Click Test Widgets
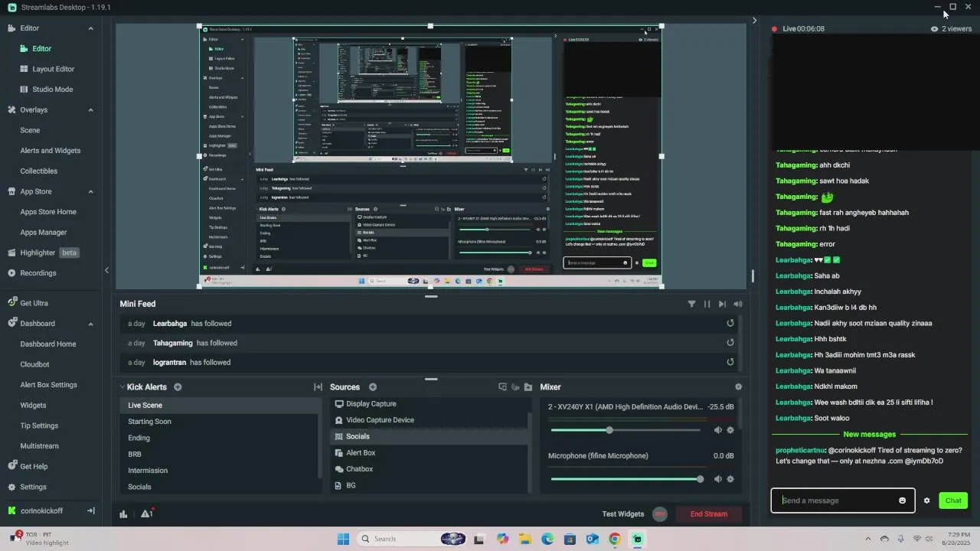980x551 pixels. point(622,514)
